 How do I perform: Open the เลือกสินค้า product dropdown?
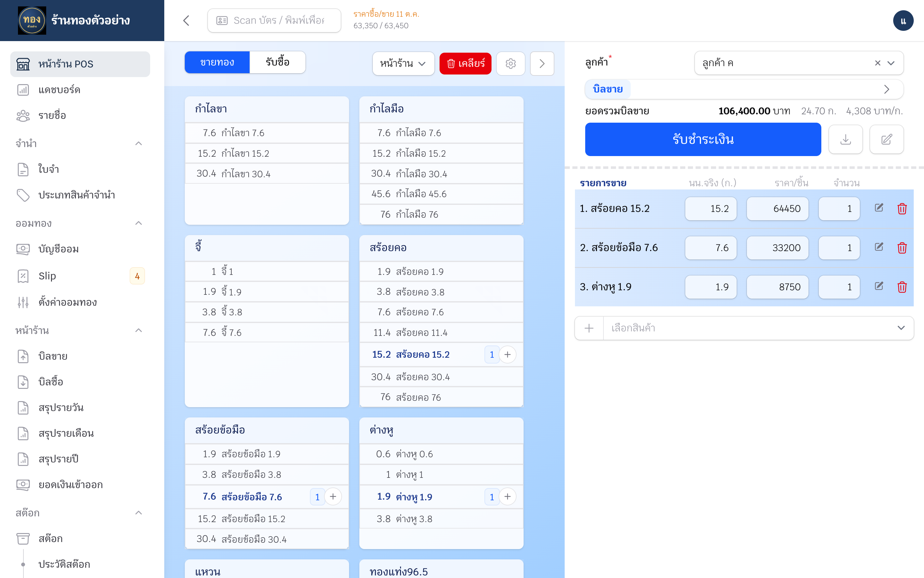[758, 328]
